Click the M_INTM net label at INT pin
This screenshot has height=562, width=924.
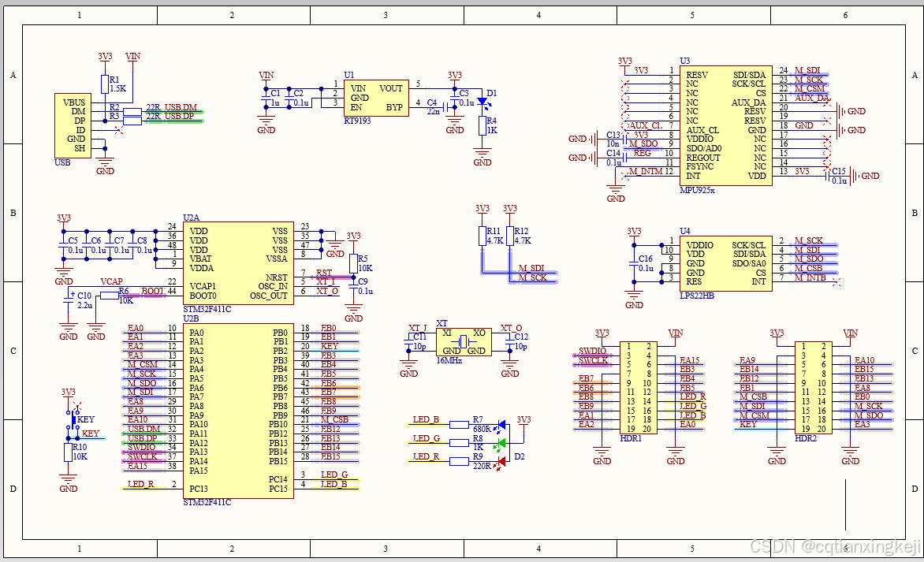pyautogui.click(x=645, y=171)
